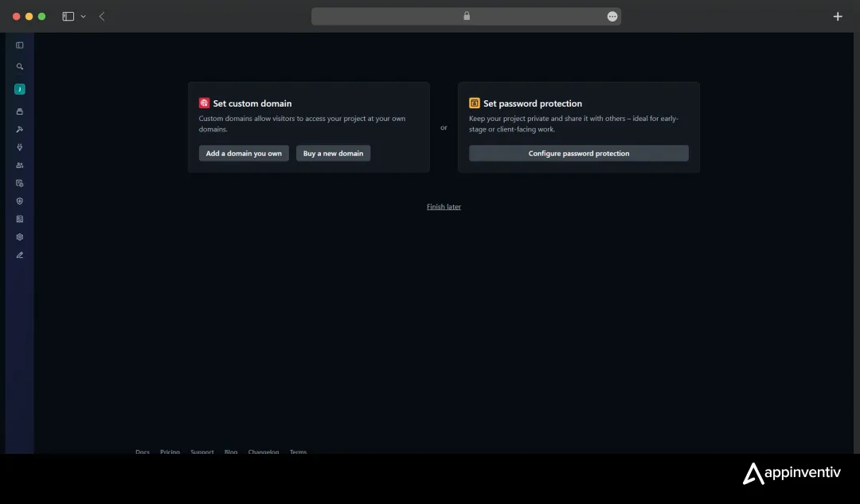The height and width of the screenshot is (504, 860).
Task: Click the browser back arrow
Action: (x=102, y=16)
